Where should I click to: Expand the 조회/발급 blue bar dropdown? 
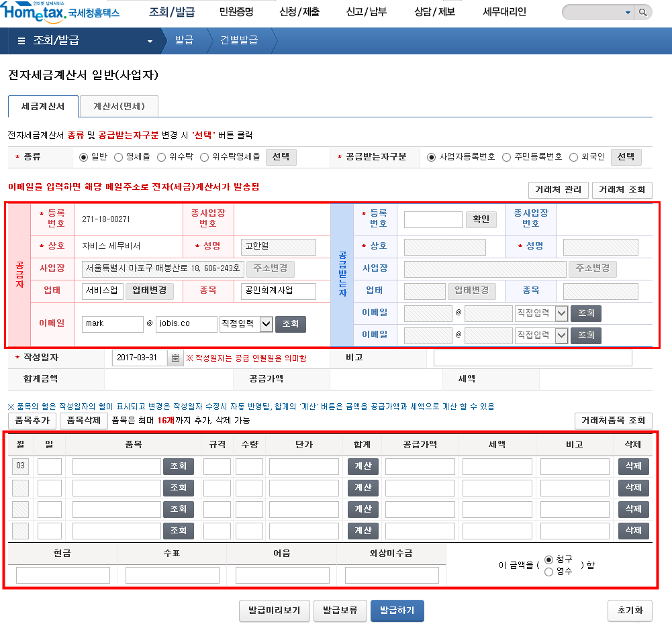(x=150, y=42)
